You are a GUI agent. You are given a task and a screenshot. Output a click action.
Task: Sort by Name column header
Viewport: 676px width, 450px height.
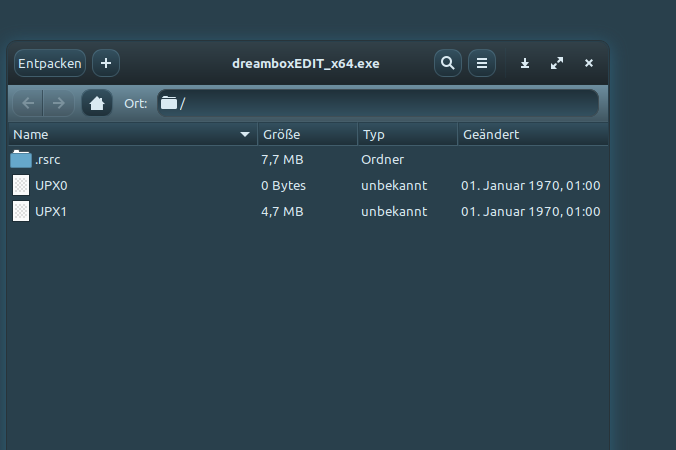click(x=132, y=134)
